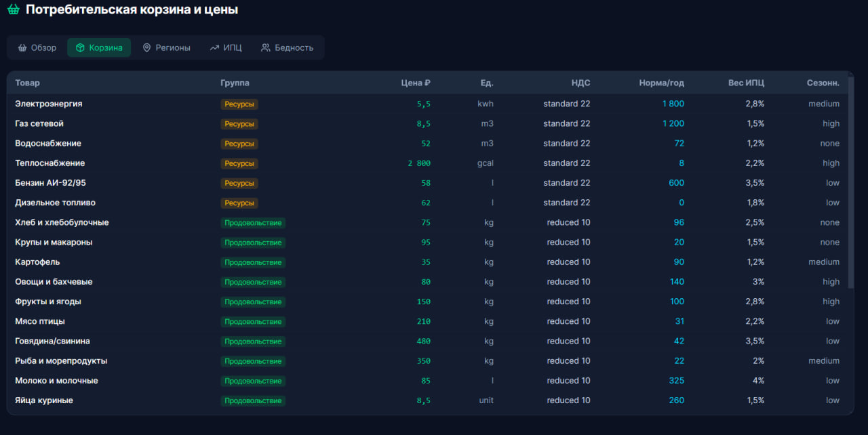868x435 pixels.
Task: Click price 150 for Фрукты и ягоды
Action: [424, 302]
